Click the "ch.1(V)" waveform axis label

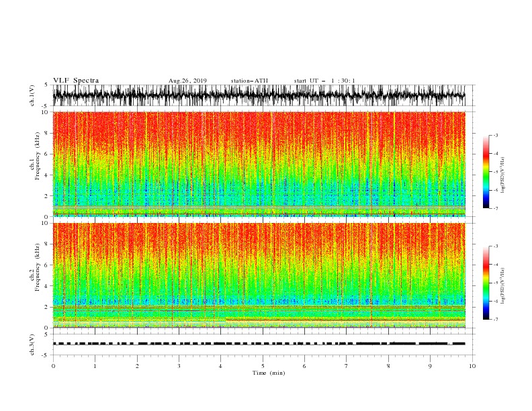(32, 95)
